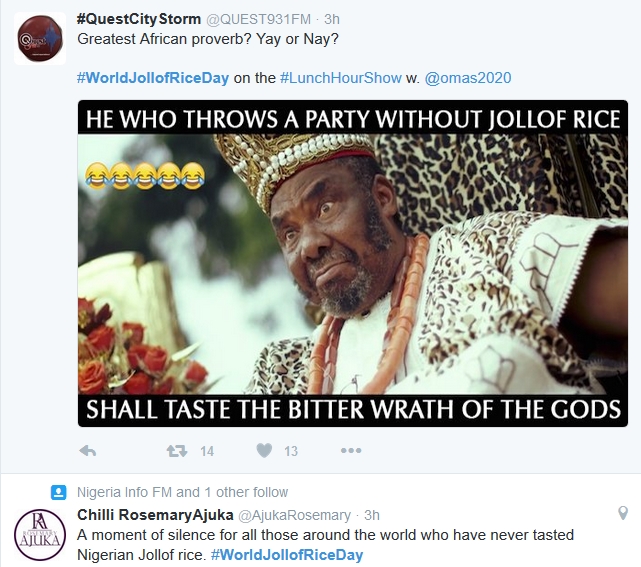The height and width of the screenshot is (567, 641).
Task: Click the location pin icon
Action: click(x=623, y=514)
